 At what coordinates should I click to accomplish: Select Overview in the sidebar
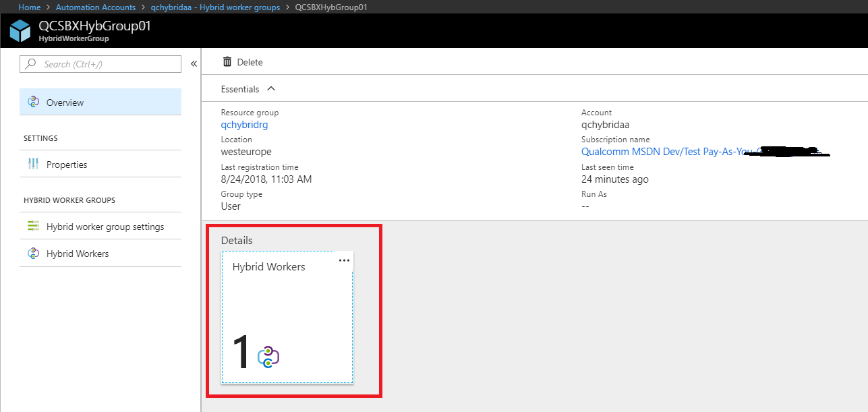(x=65, y=101)
